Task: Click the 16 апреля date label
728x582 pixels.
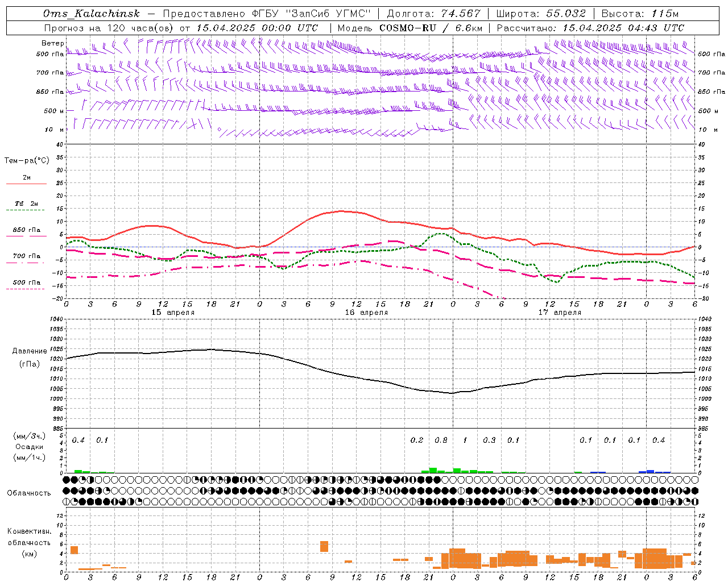Action: [x=366, y=313]
